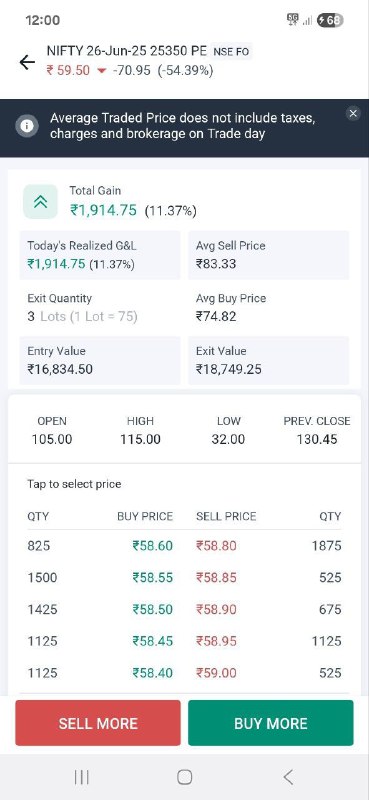Select sell price ₹58.80
This screenshot has height=800, width=369.
pyautogui.click(x=216, y=546)
